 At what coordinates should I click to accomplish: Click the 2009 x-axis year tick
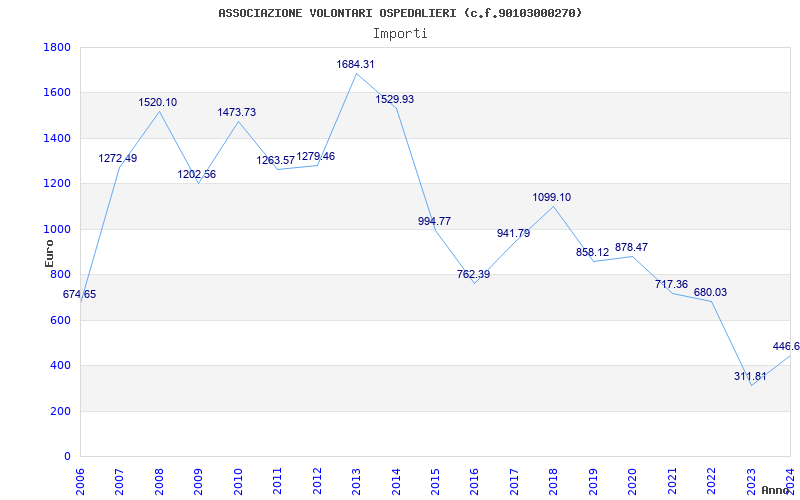click(199, 482)
